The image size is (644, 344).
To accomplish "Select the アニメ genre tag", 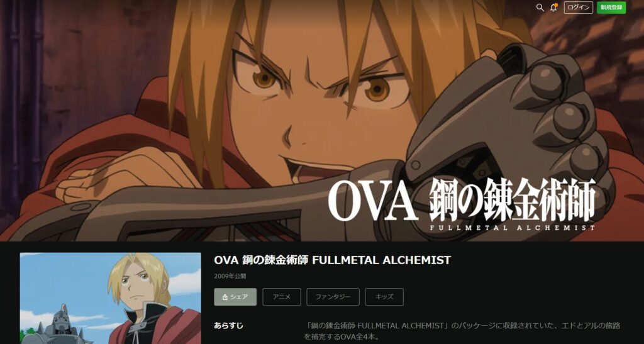I will click(282, 297).
